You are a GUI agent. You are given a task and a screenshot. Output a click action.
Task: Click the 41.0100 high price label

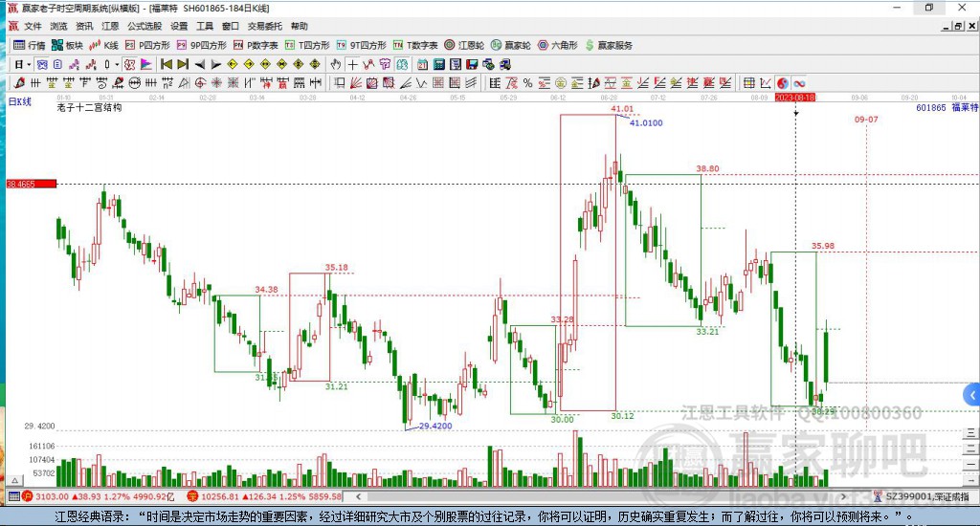(x=646, y=123)
